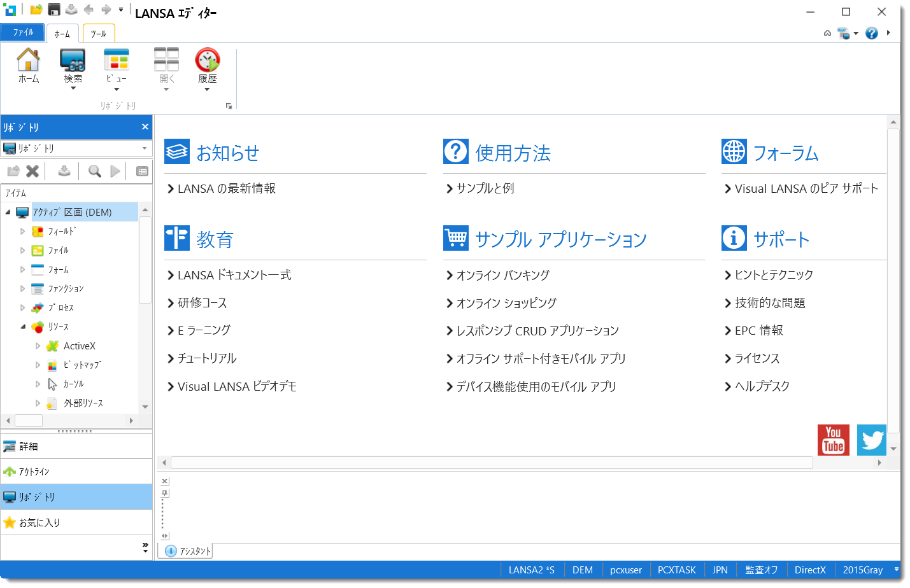This screenshot has height=588, width=910.
Task: Click the サポート info icon
Action: click(734, 238)
